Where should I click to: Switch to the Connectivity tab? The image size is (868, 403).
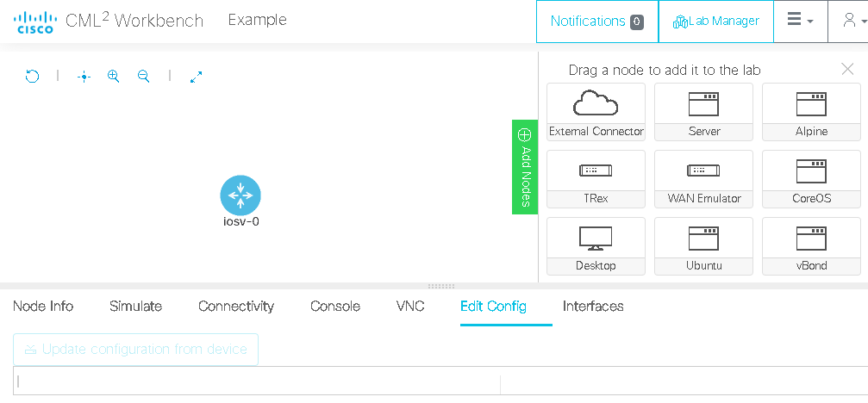pos(236,307)
